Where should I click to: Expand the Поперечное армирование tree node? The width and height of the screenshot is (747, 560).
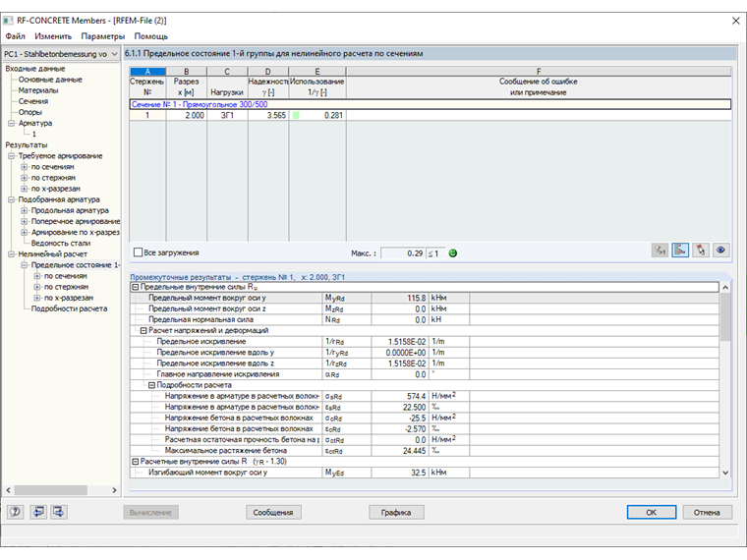[25, 221]
